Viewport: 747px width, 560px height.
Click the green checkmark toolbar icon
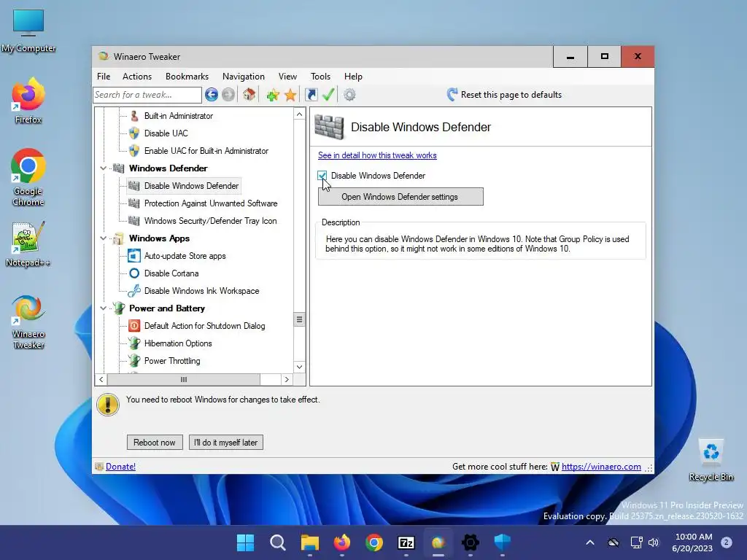pos(328,95)
